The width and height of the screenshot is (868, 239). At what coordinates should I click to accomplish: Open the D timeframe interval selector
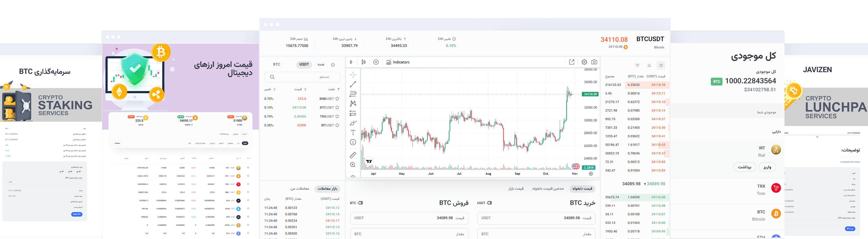coord(351,62)
